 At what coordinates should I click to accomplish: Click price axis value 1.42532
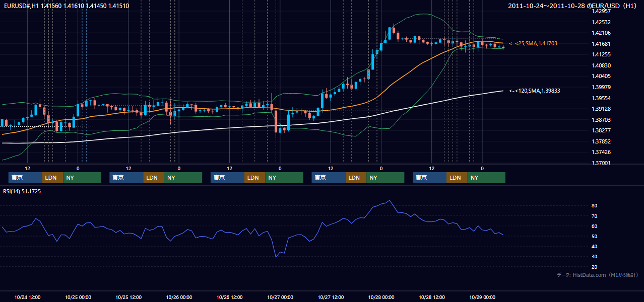pyautogui.click(x=601, y=22)
